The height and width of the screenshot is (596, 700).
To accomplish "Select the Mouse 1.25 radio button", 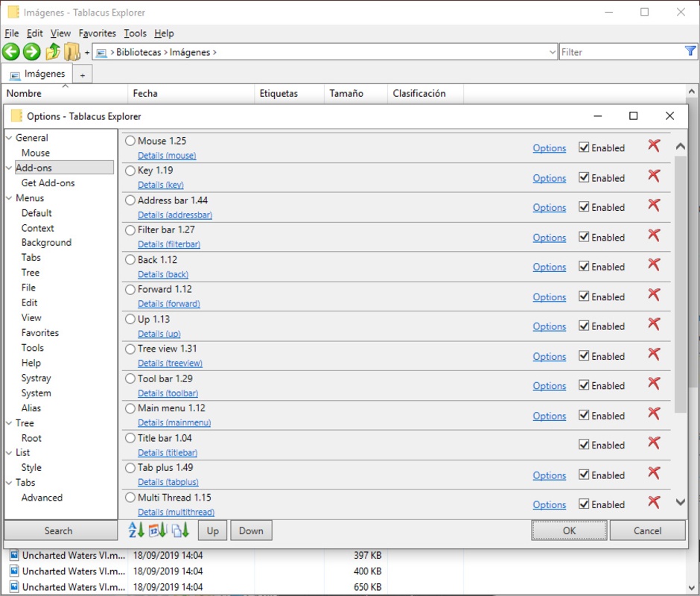I will point(130,141).
